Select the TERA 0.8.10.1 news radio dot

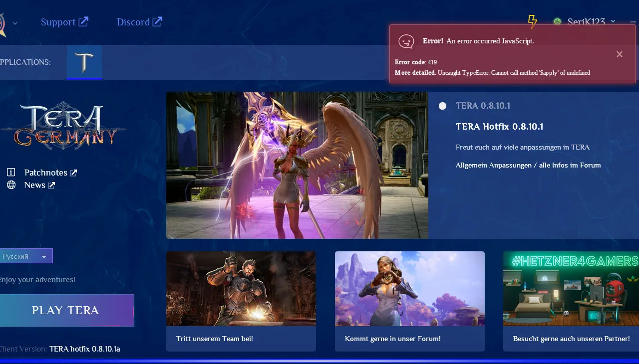pos(442,106)
